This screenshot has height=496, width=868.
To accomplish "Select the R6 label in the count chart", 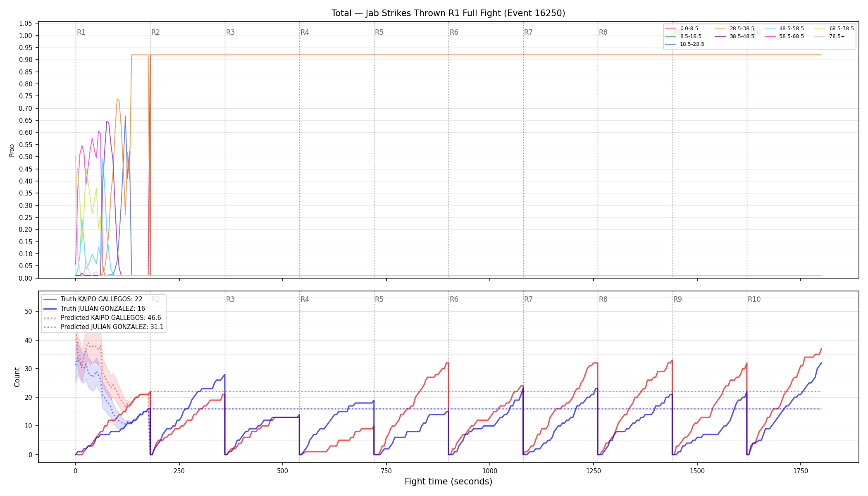I will pyautogui.click(x=454, y=299).
